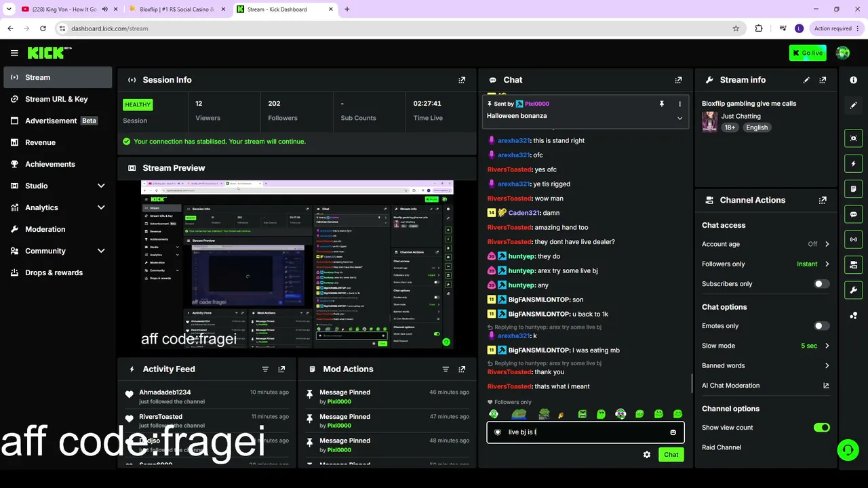The width and height of the screenshot is (868, 488).
Task: Reload the page in the browser
Action: click(43, 28)
